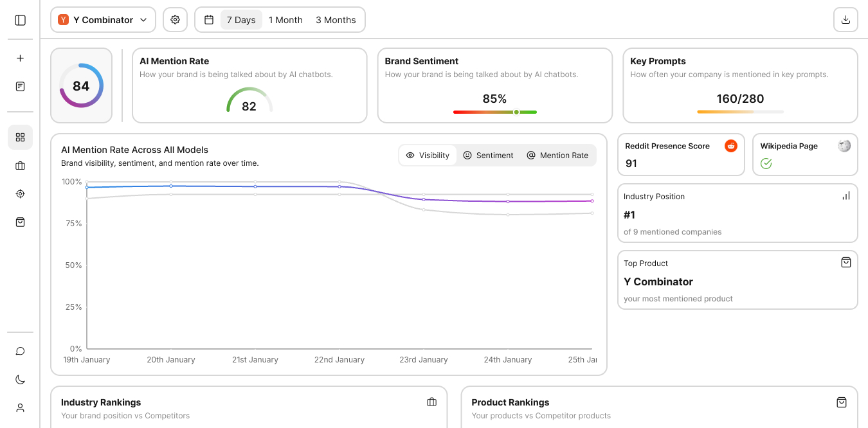Viewport: 868px width, 428px height.
Task: Click the Brand Sentiment gradient bar
Action: click(494, 112)
